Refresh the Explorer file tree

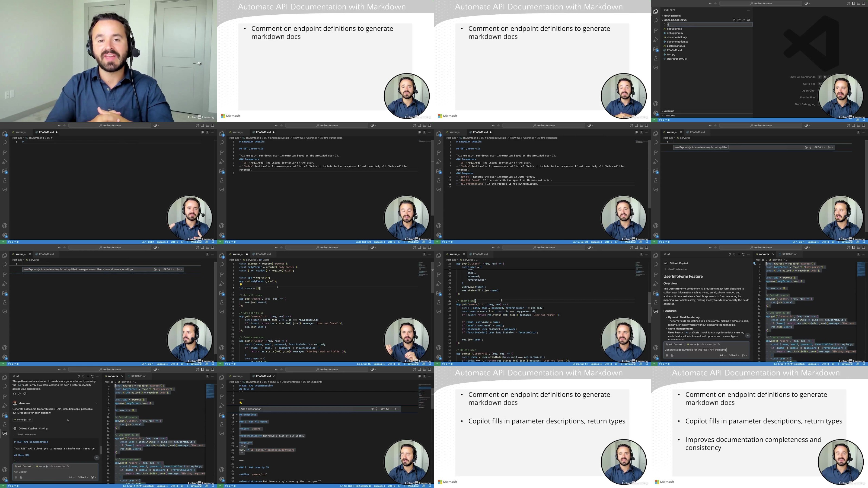744,20
